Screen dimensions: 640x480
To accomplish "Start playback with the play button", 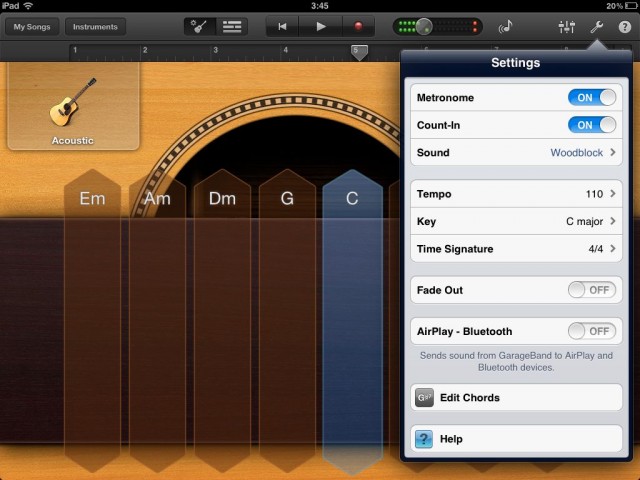I will [x=321, y=27].
